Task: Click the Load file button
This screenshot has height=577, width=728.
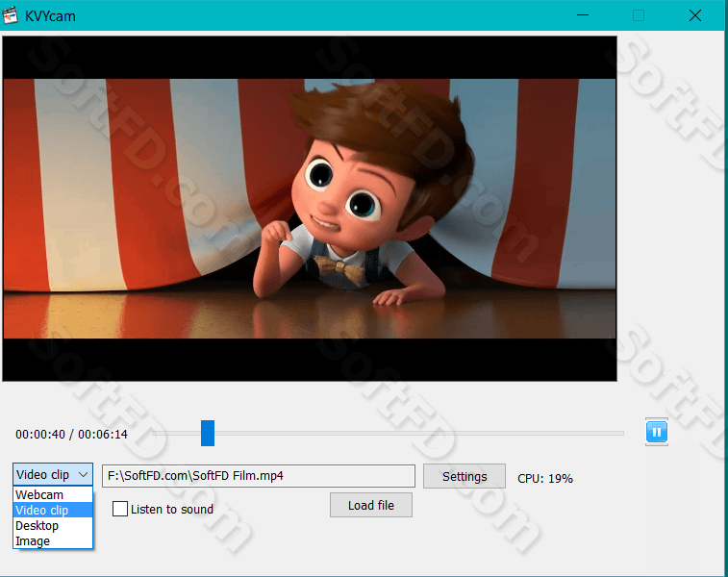Action: [371, 505]
